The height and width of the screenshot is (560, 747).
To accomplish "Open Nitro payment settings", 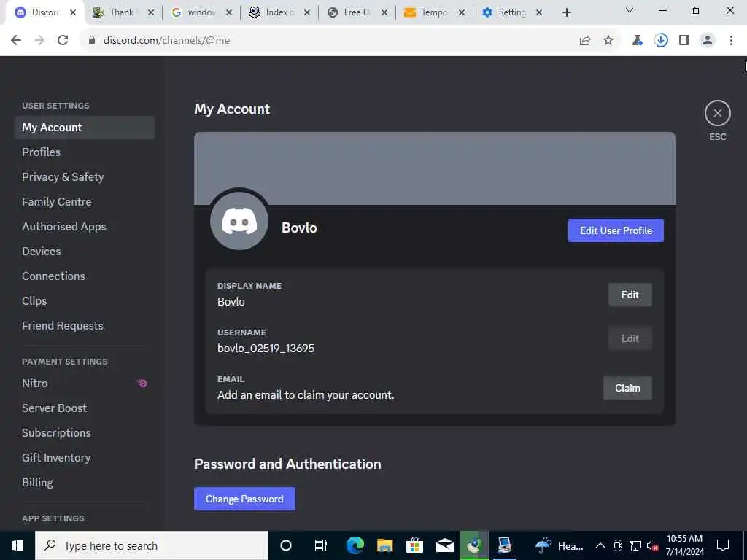I will [x=85, y=384].
